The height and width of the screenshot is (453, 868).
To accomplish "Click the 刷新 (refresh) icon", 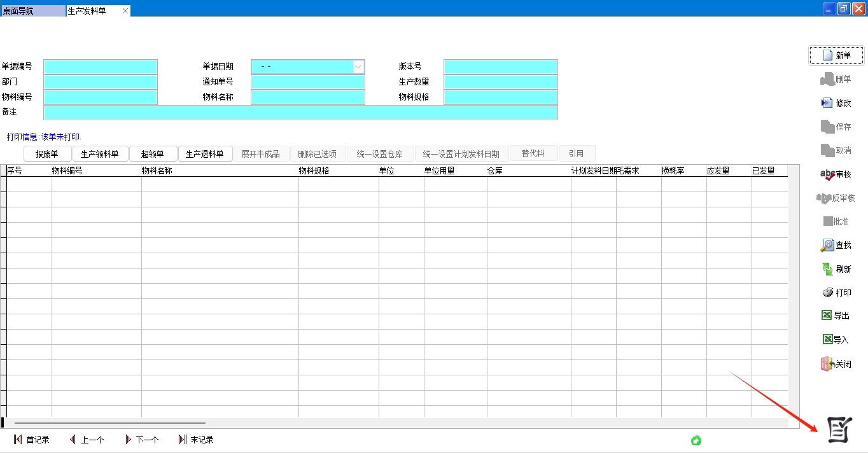I will point(827,269).
